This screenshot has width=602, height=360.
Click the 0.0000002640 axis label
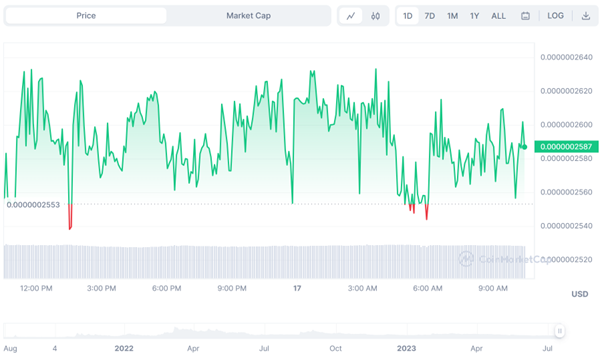click(x=566, y=57)
